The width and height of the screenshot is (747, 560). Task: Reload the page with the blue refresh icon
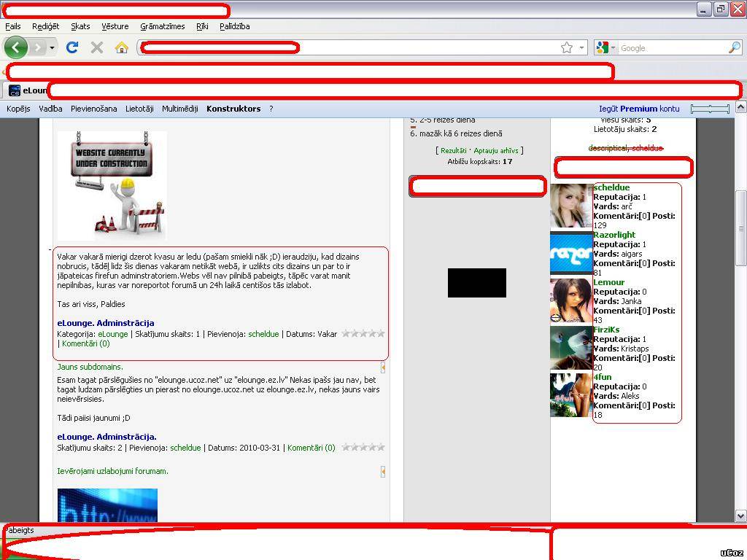coord(72,47)
